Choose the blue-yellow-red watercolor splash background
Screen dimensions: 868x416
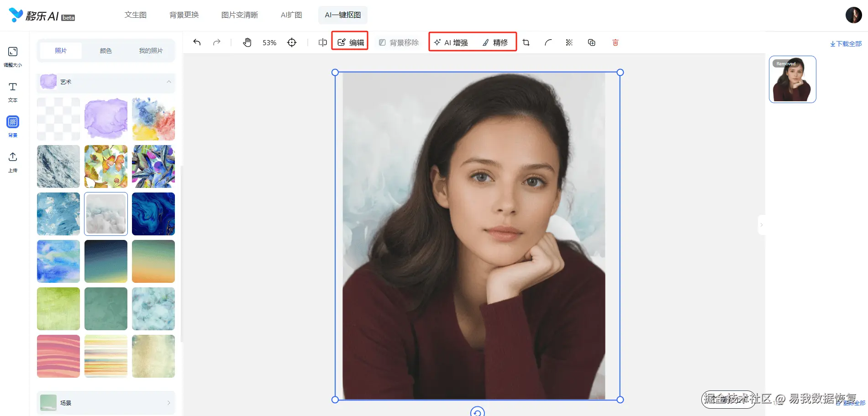coord(153,119)
